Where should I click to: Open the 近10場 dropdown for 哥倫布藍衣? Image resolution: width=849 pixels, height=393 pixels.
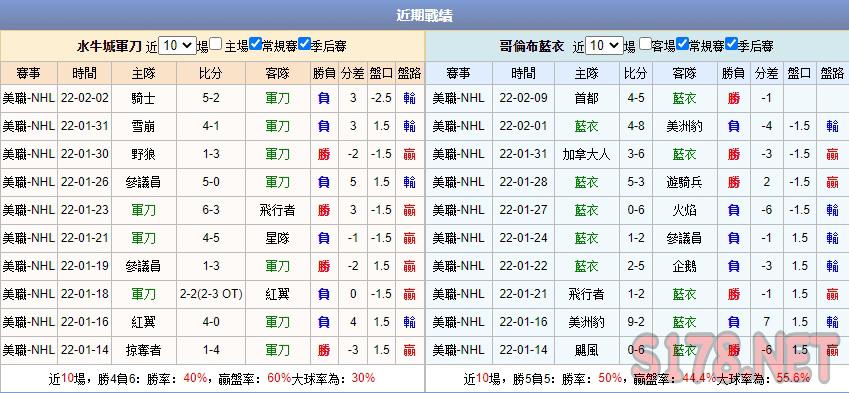pos(604,45)
